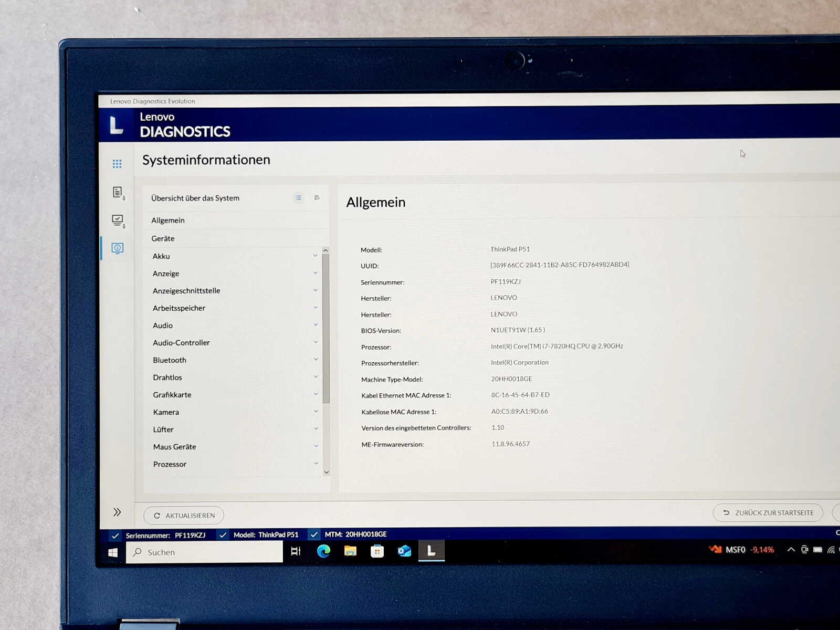
Task: Click the ThinkPad P51 model value
Action: tap(510, 249)
